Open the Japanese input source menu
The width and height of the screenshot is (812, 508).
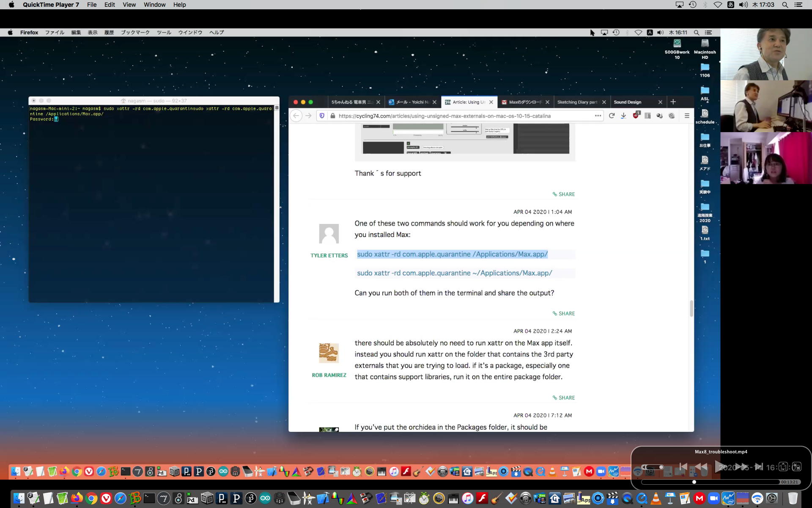pyautogui.click(x=730, y=5)
